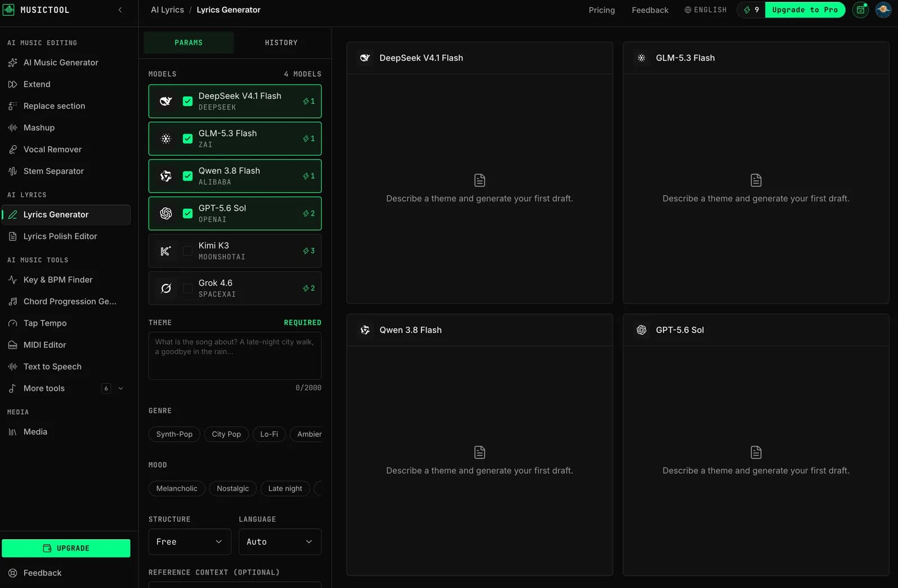Open Stem Separator tool
898x588 pixels.
coord(66,171)
